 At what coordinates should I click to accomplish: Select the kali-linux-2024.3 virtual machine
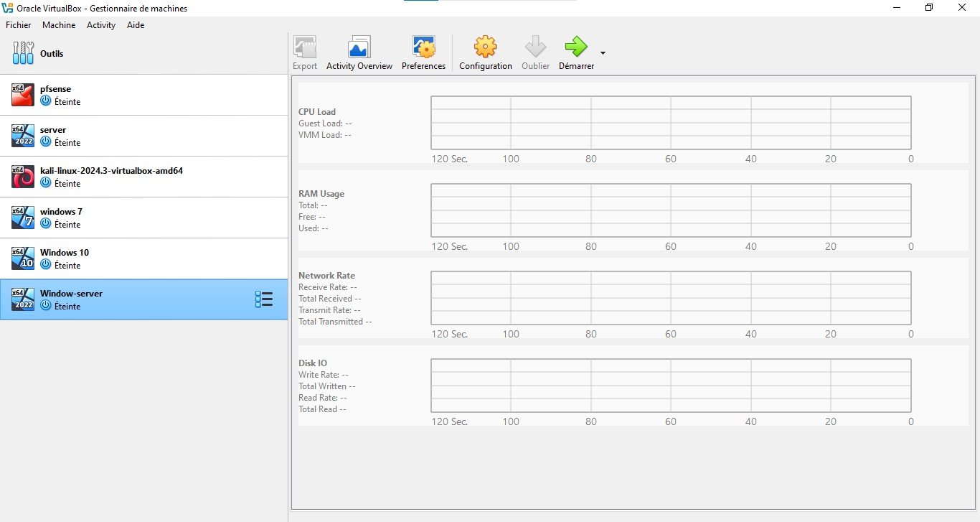pyautogui.click(x=143, y=177)
